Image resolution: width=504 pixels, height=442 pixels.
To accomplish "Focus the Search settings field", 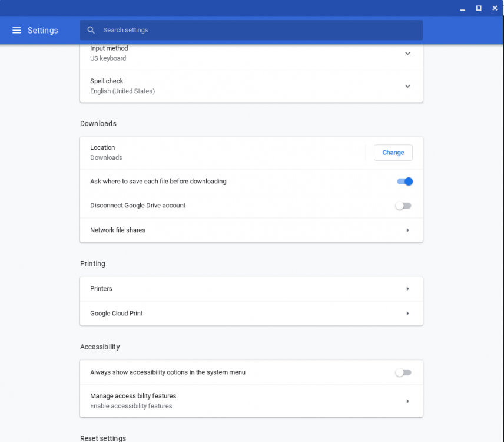I will [x=251, y=30].
